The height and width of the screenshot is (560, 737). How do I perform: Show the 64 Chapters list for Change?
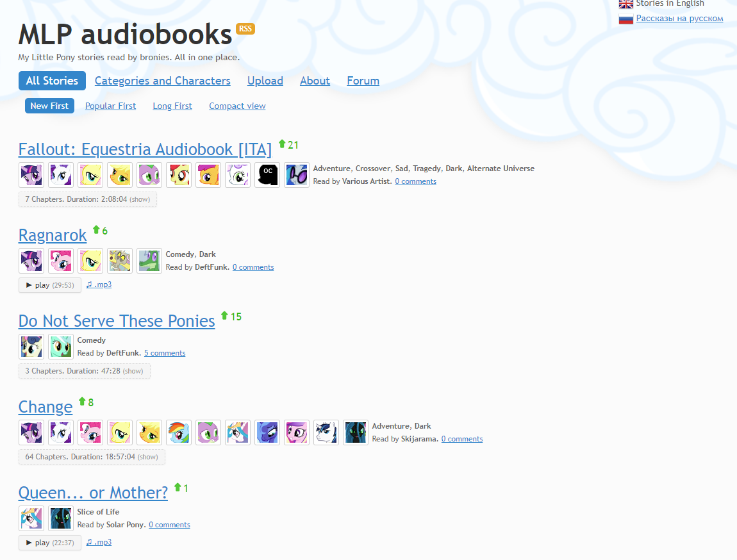pos(92,457)
